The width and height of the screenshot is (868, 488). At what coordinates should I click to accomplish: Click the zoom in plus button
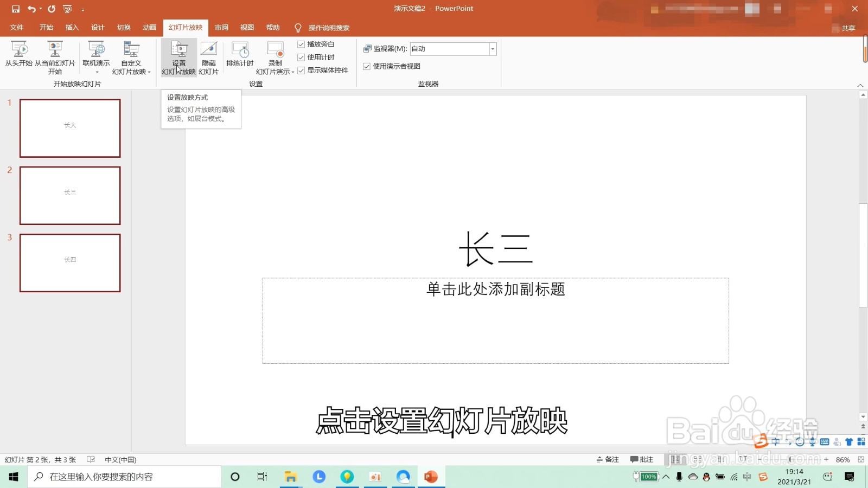coord(826,459)
